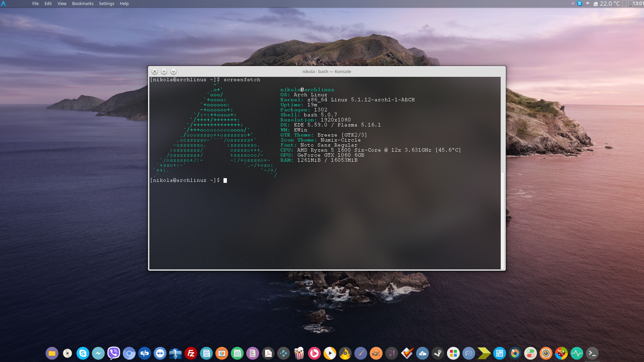The height and width of the screenshot is (362, 644).
Task: Open the disk usage analyzer pie-chart icon
Action: click(515, 353)
